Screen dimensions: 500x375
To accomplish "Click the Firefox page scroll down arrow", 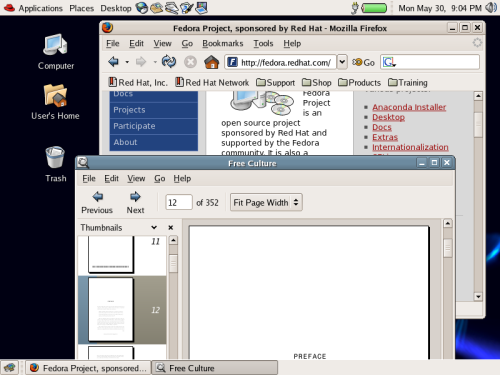I will (x=478, y=296).
